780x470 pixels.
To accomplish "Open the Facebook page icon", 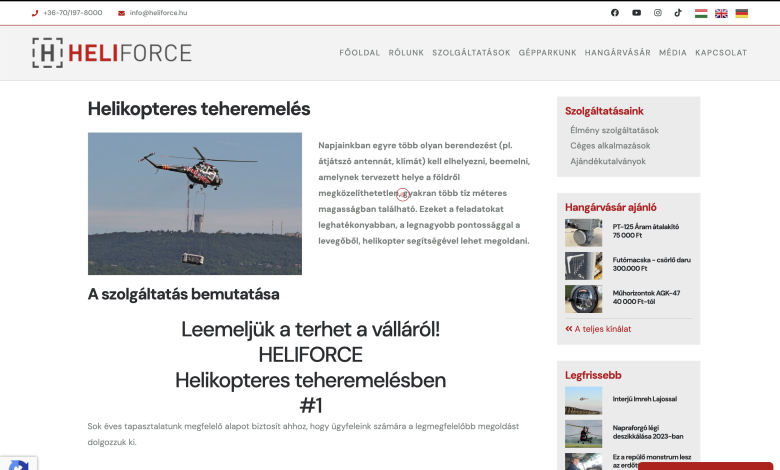I will pyautogui.click(x=615, y=13).
